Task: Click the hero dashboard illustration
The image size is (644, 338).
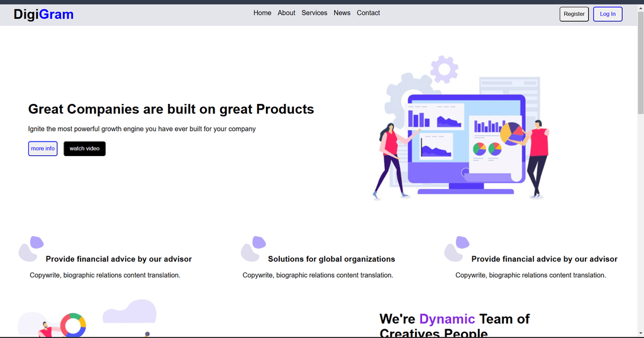Action: pos(462,128)
